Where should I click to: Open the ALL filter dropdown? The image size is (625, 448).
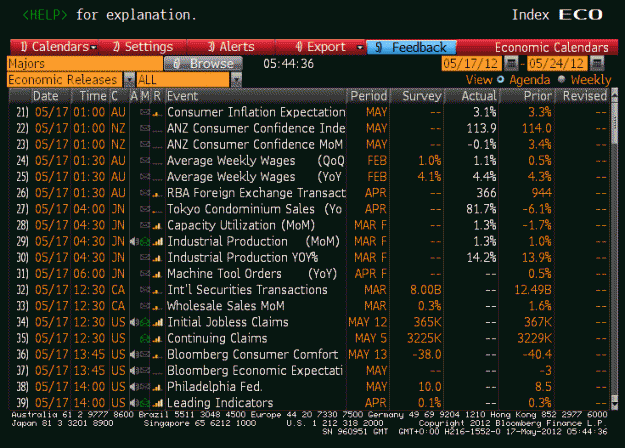click(236, 80)
